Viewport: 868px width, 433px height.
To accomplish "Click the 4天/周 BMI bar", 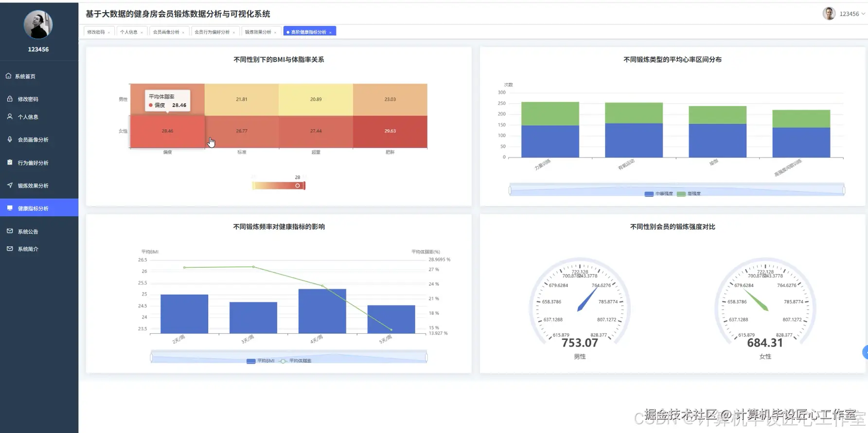I will tap(322, 312).
